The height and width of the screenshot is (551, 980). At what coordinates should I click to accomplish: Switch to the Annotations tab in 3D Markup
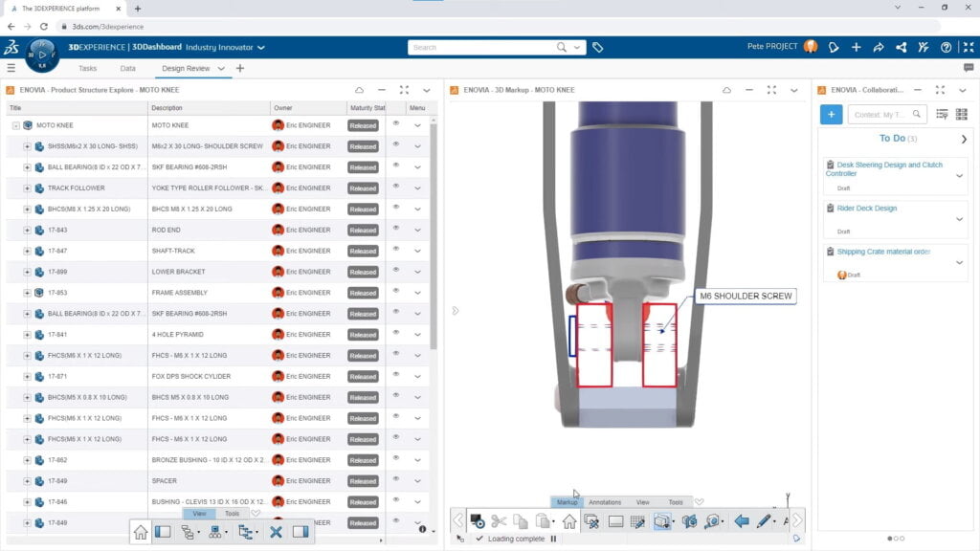tap(606, 501)
